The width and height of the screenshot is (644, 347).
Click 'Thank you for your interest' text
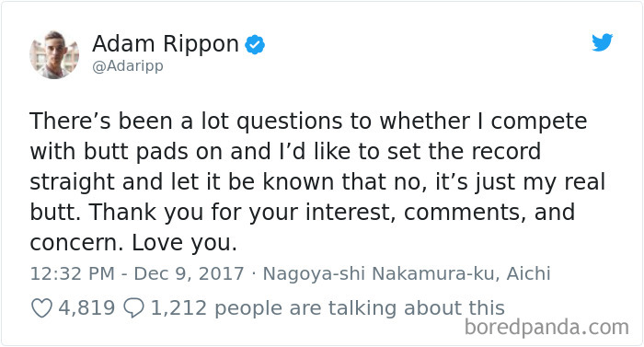point(242,213)
